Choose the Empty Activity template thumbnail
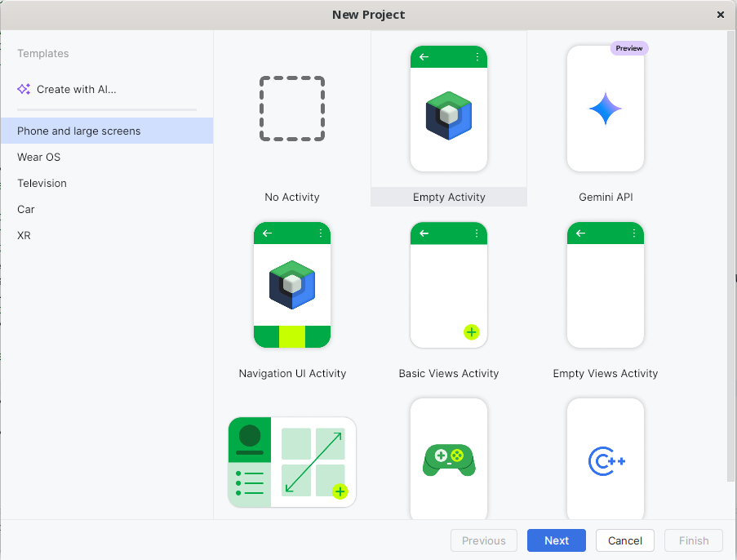Viewport: 737px width, 560px height. [x=448, y=109]
